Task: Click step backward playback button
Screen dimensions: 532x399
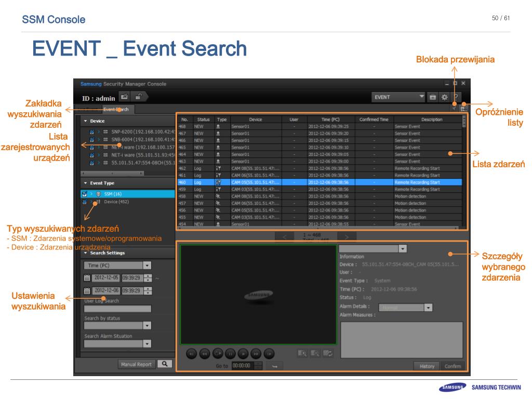Action: point(191,353)
